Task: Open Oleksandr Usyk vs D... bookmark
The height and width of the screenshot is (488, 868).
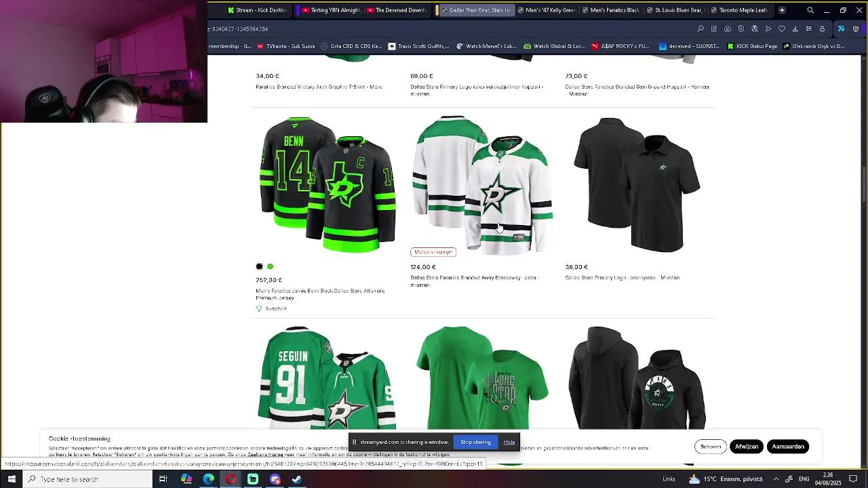Action: [x=814, y=46]
